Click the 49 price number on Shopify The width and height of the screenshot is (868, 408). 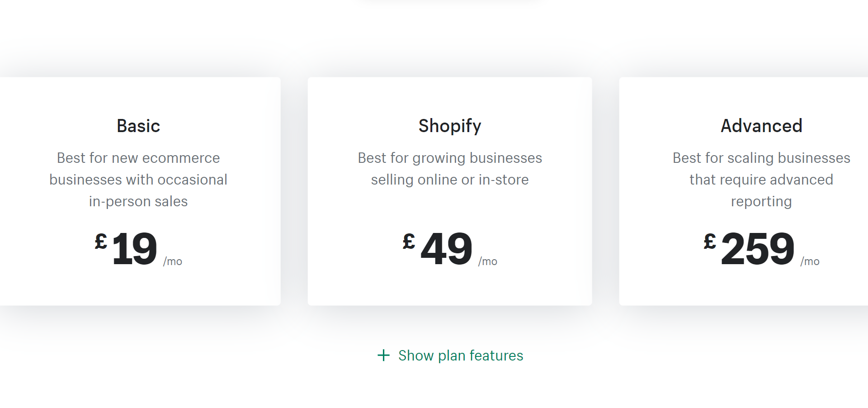tap(447, 248)
